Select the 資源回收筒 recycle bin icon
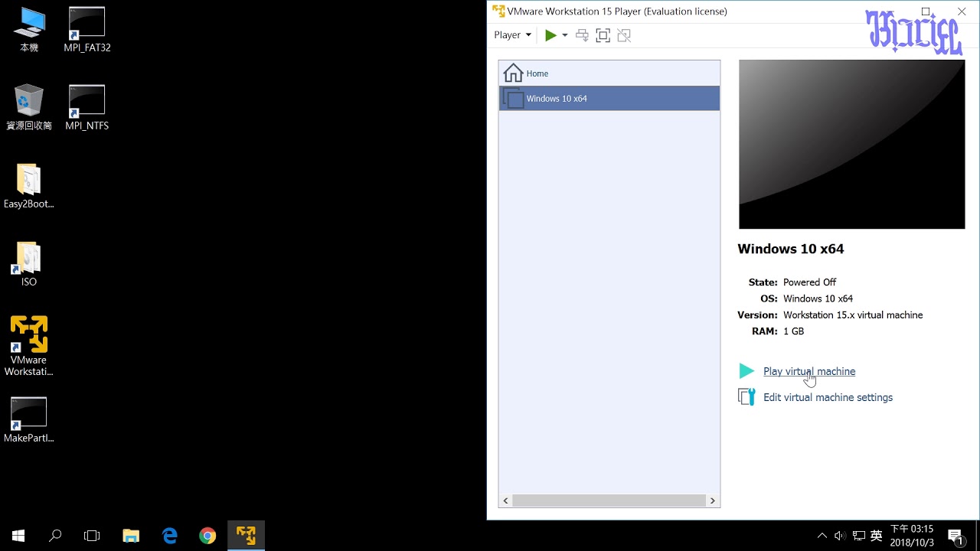 click(29, 108)
